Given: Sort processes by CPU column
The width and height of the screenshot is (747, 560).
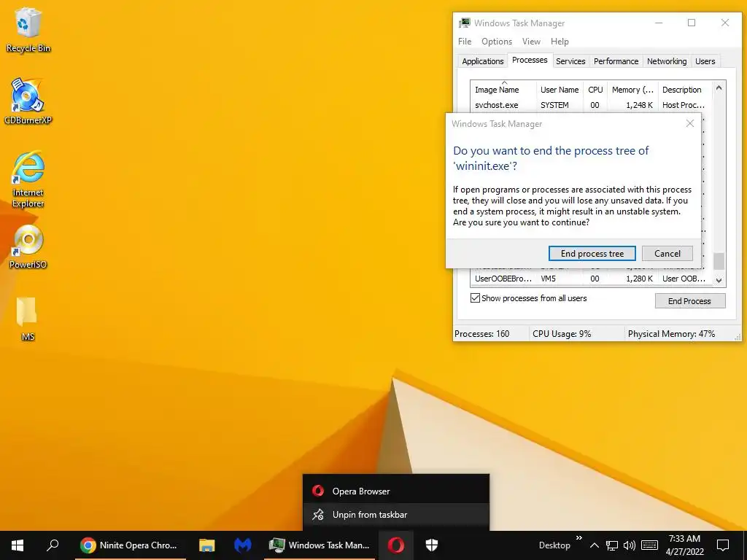Looking at the screenshot, I should coord(595,90).
